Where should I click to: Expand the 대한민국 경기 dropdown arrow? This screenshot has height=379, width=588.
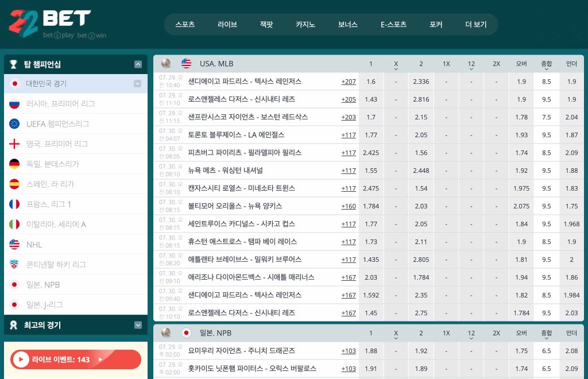pos(138,84)
